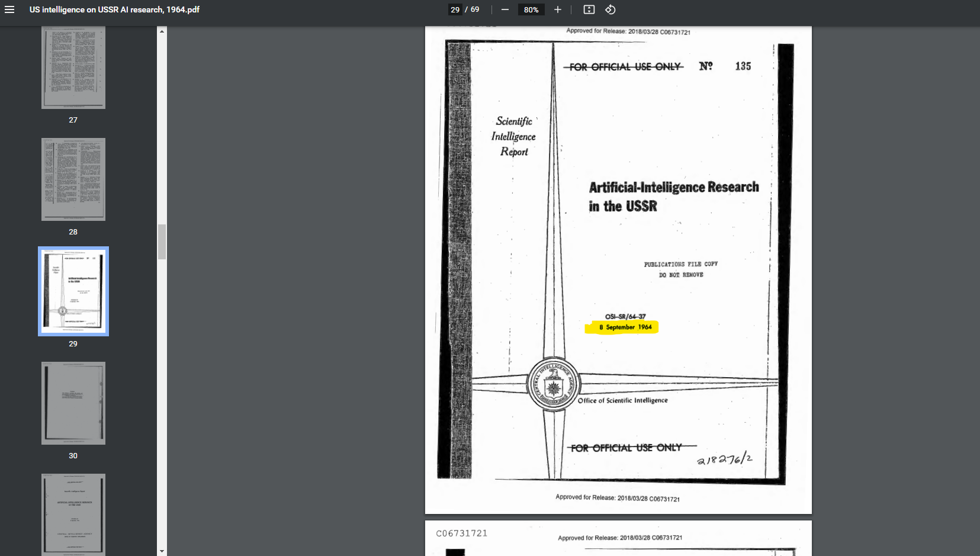
Task: Open page 28 thumbnail
Action: pos(73,179)
